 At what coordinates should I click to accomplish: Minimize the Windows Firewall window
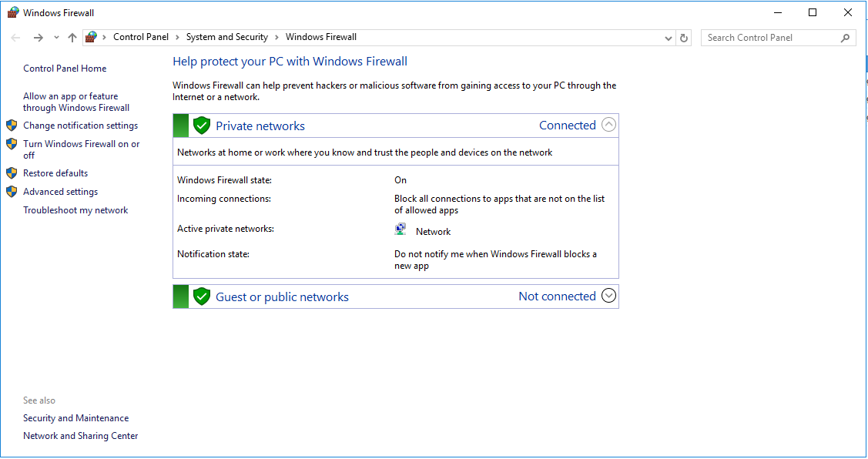(778, 12)
